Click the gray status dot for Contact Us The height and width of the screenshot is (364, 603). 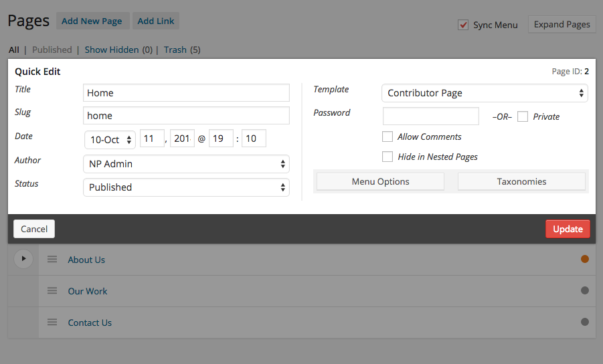[x=584, y=322]
